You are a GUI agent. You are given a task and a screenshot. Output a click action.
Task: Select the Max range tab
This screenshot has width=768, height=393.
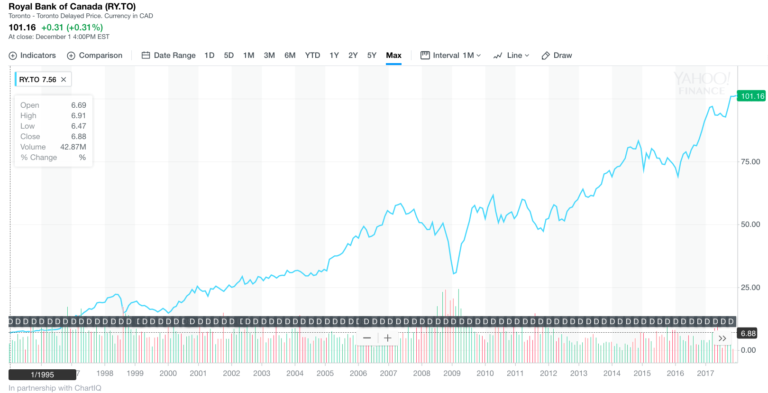coord(393,55)
